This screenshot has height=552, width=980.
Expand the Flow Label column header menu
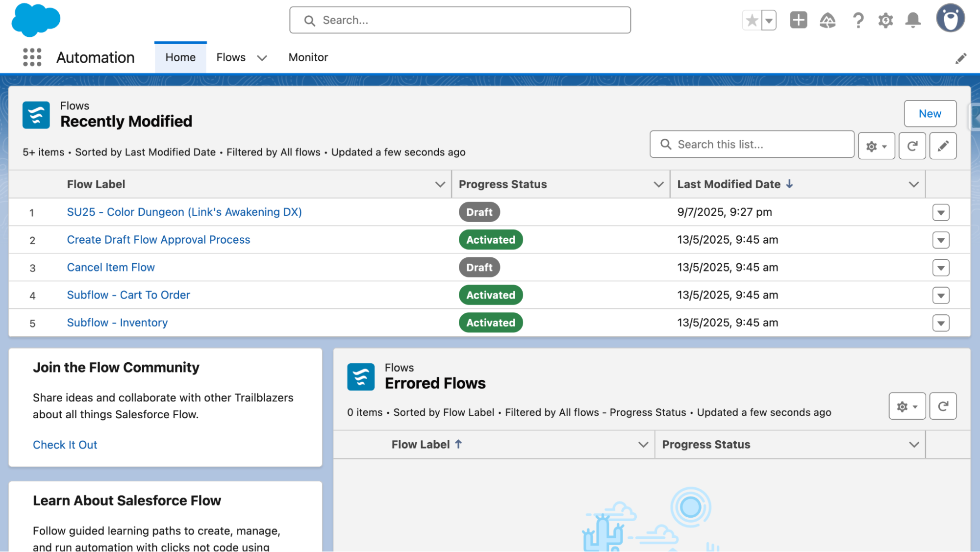point(440,184)
